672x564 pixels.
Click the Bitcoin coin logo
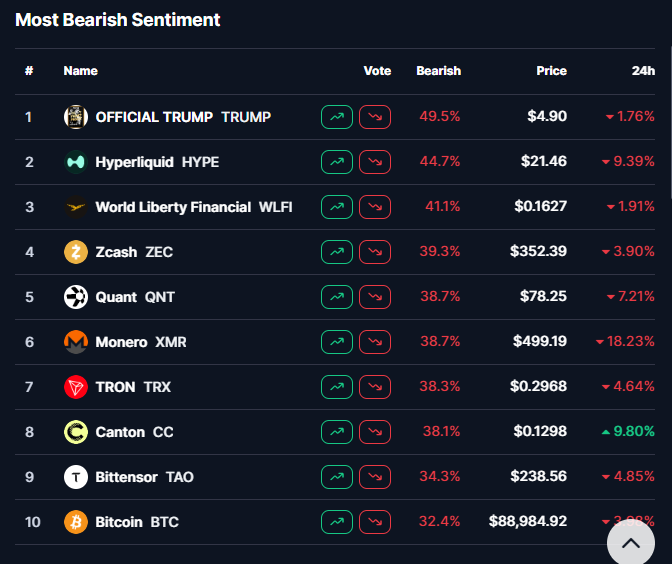point(76,522)
